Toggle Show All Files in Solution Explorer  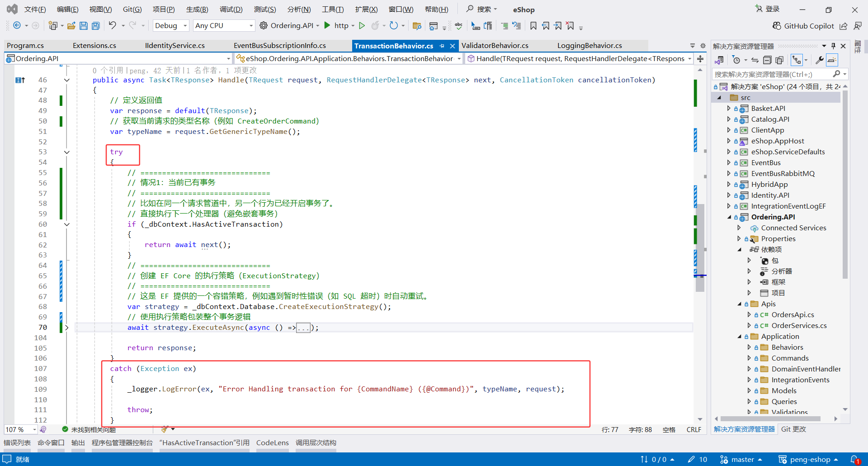point(779,60)
